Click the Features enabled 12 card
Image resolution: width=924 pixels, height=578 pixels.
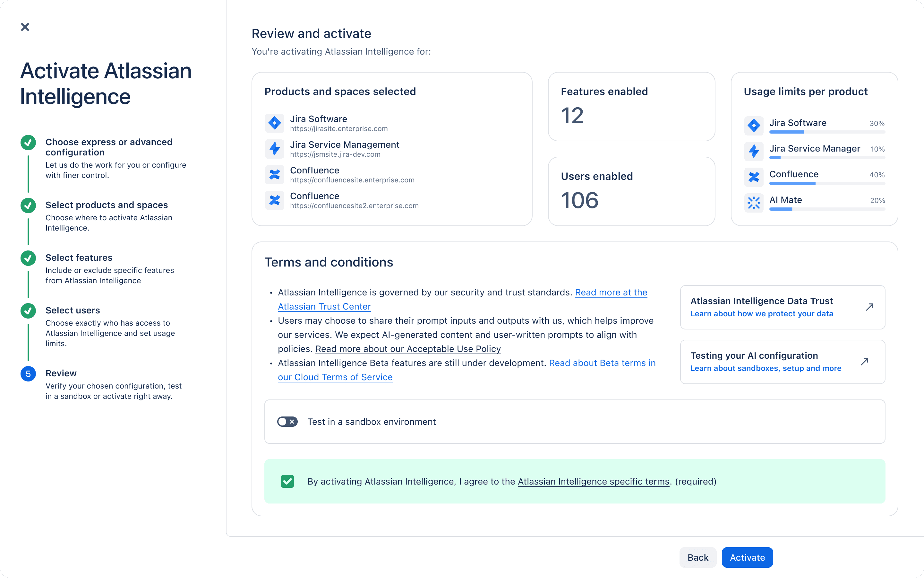point(631,107)
